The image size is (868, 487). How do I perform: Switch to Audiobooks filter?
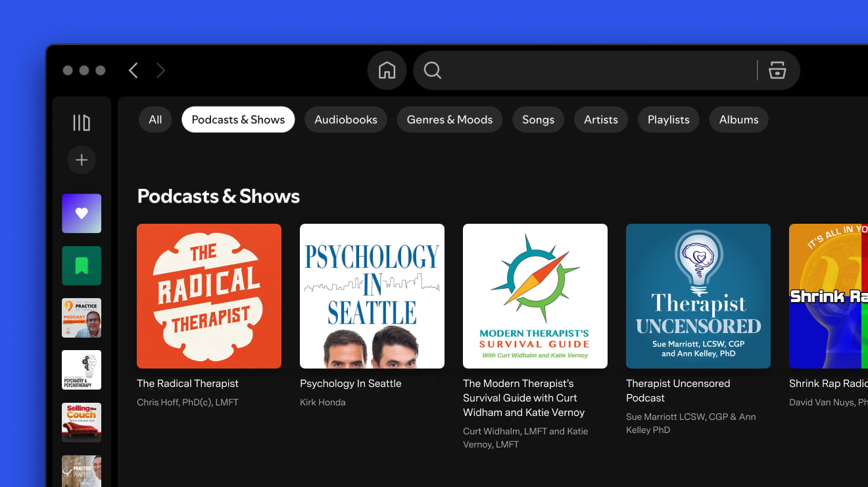point(346,120)
